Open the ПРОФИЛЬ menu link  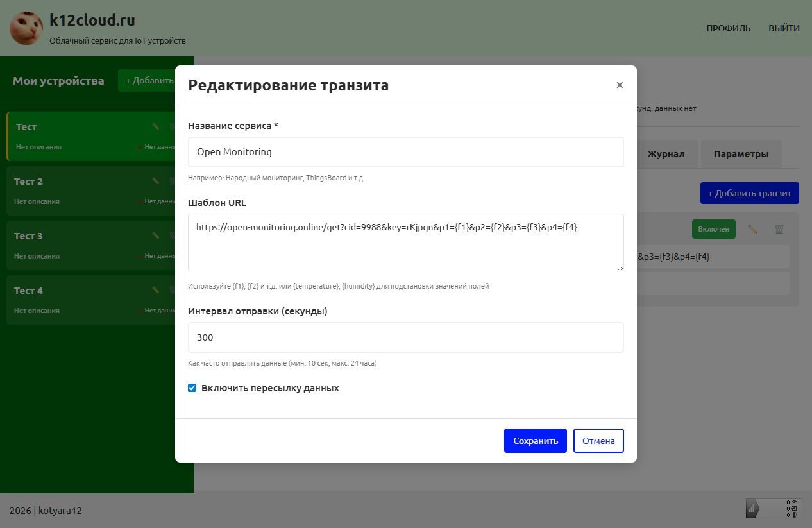click(x=729, y=28)
